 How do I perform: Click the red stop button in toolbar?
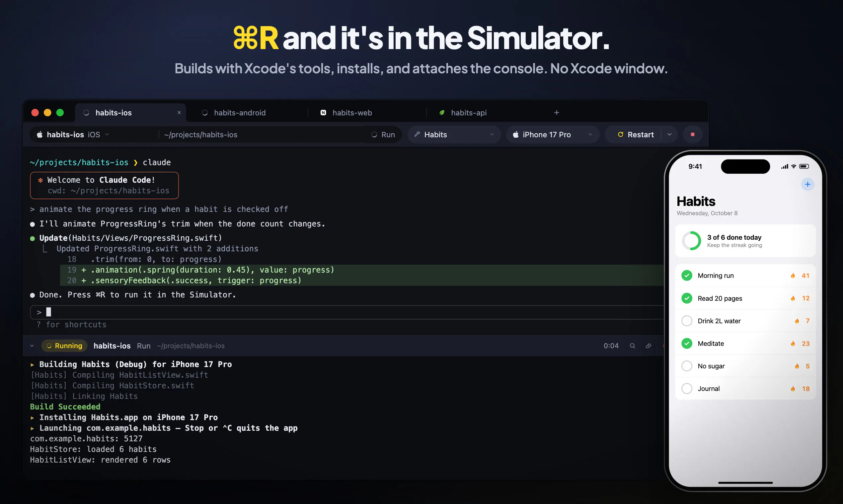pos(692,135)
